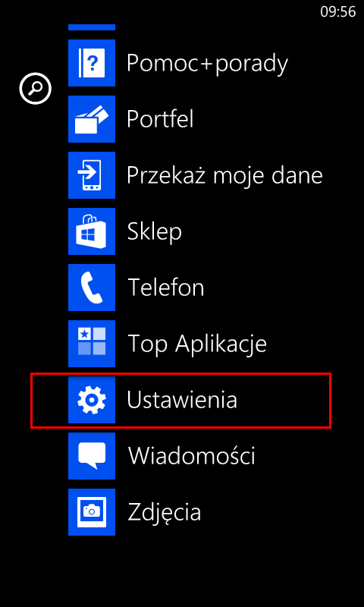
Task: Tap the search magnifier icon
Action: [x=35, y=90]
